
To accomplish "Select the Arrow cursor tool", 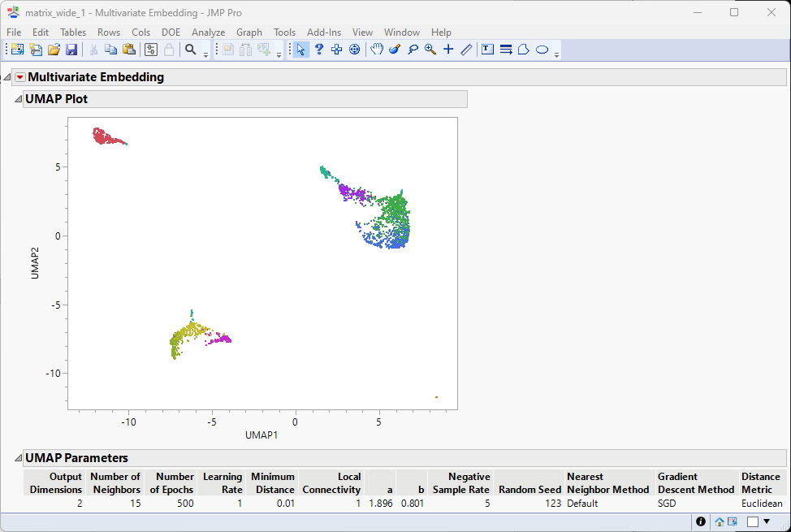I will click(x=301, y=50).
